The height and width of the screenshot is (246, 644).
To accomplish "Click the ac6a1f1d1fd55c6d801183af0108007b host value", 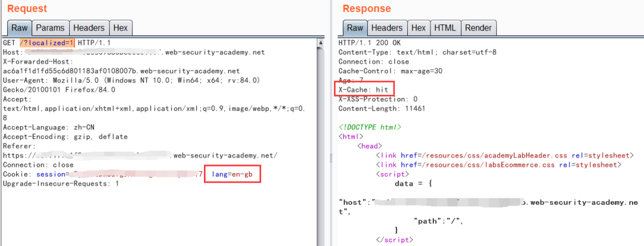I will click(x=121, y=71).
